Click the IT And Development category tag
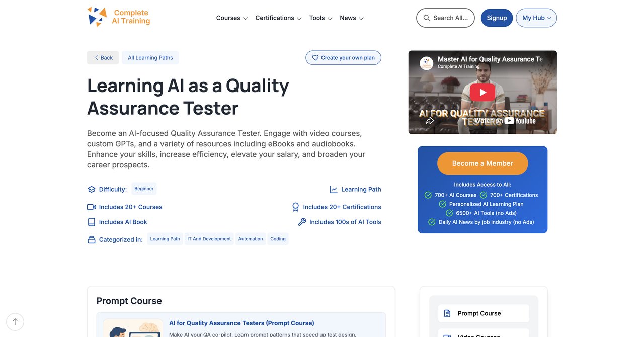Viewport: 644px width, 337px height. coord(209,239)
